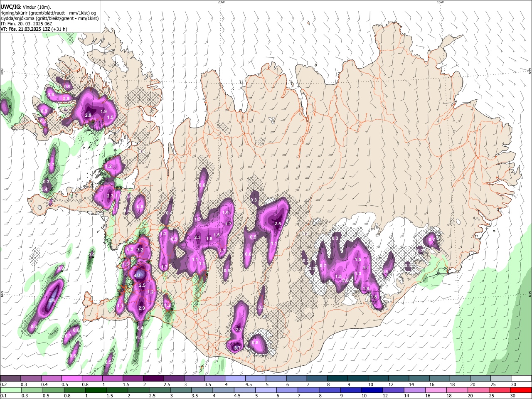Image resolution: width=532 pixels, height=399 pixels.
Task: Select the bright red rain swatch at 30
Action: coord(521,390)
